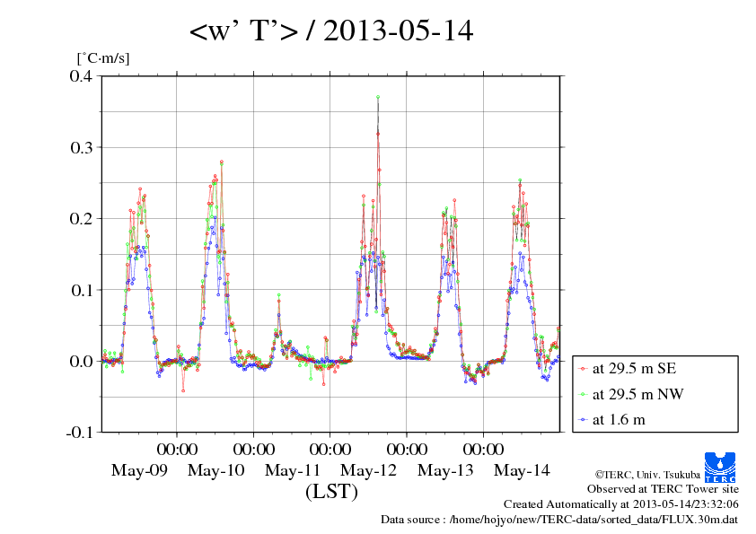756x534 pixels.
Task: Click the first '00:00' label before May-10
Action: 177,449
